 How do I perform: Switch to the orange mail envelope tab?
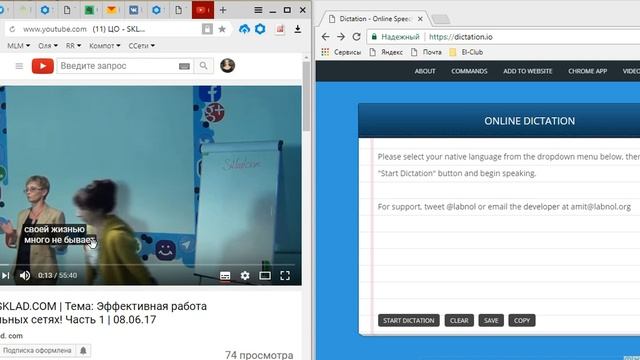(111, 10)
